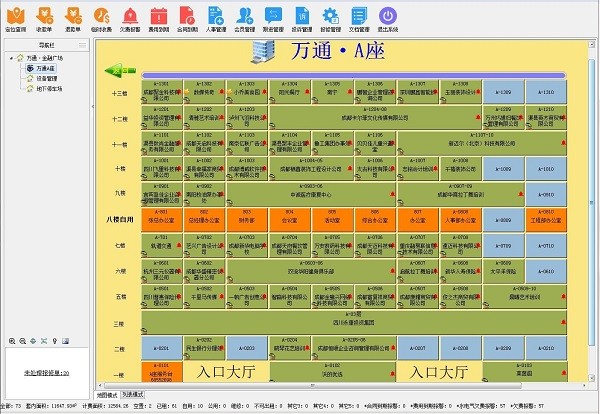This screenshot has width=600, height=414.
Task: Click the green back arrow
Action: [x=120, y=70]
